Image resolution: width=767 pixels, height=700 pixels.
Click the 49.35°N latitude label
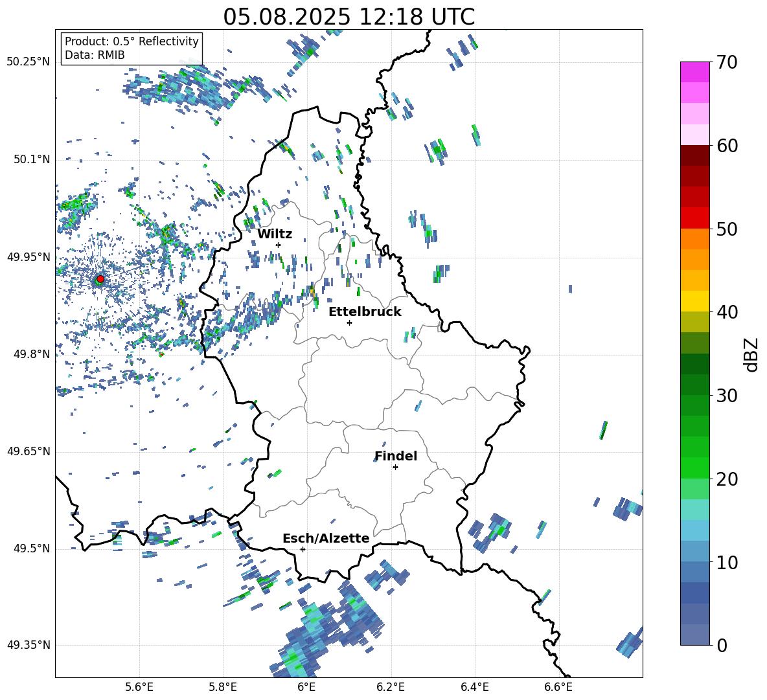(29, 645)
